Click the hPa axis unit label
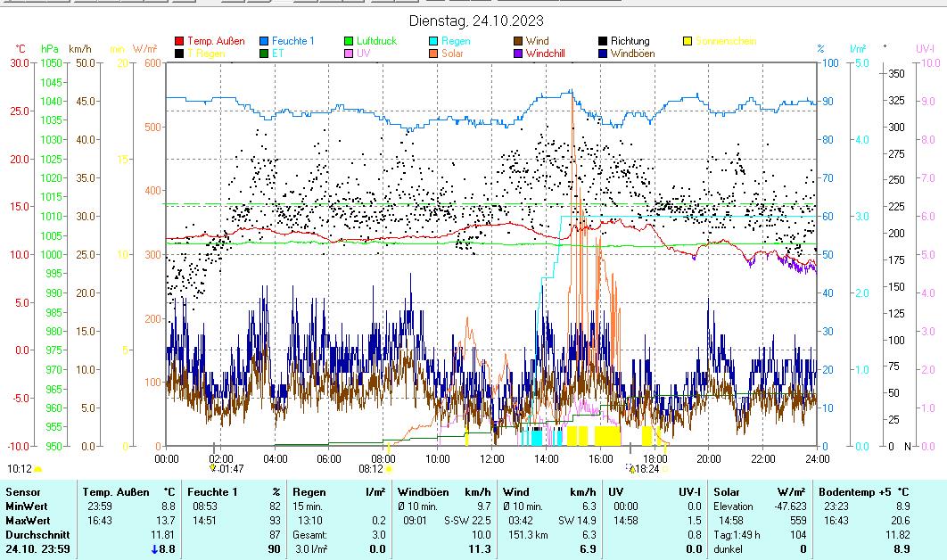This screenshot has width=947, height=560. point(50,49)
